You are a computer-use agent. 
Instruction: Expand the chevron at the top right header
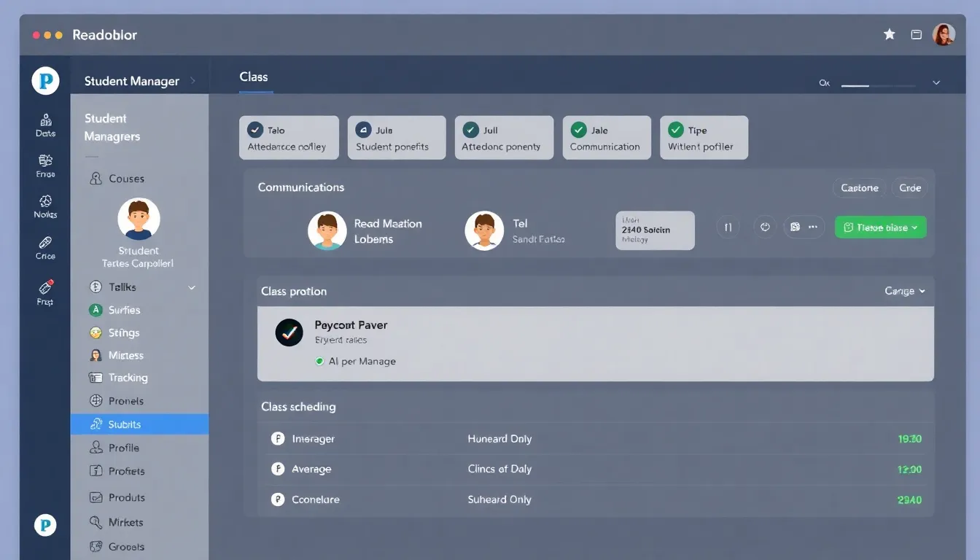[936, 82]
